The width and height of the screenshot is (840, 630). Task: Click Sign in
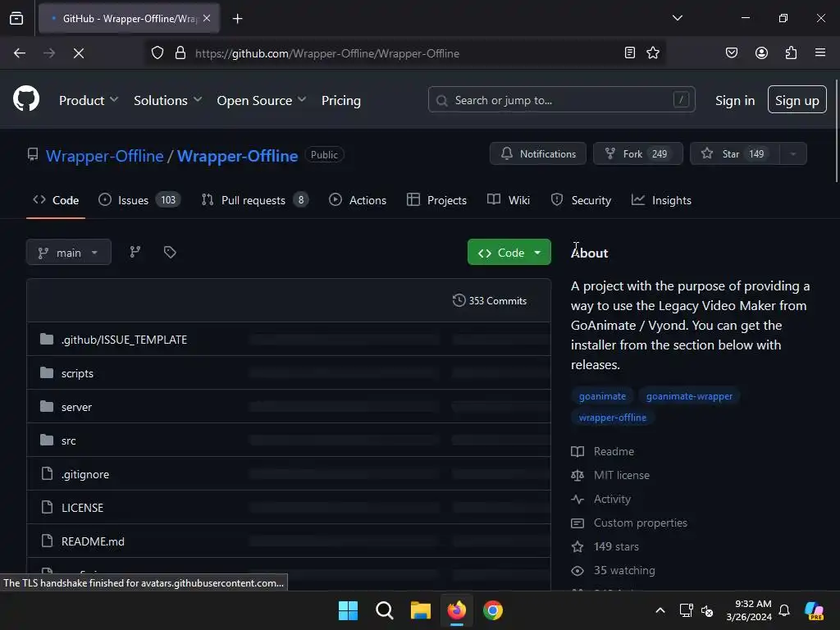coord(735,100)
